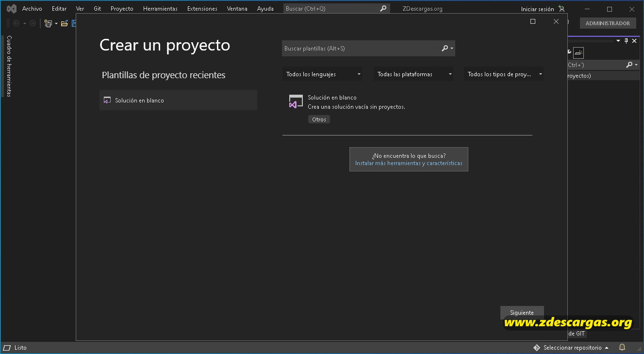Viewport: 644px width, 354px height.
Task: Click the Solution Explorer search magnifier icon
Action: 629,65
